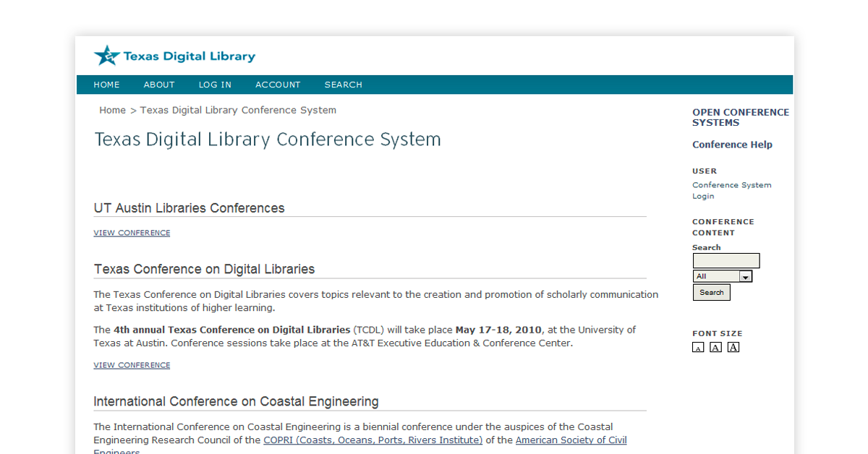Open the ABOUT menu item
The width and height of the screenshot is (868, 454).
tap(159, 85)
